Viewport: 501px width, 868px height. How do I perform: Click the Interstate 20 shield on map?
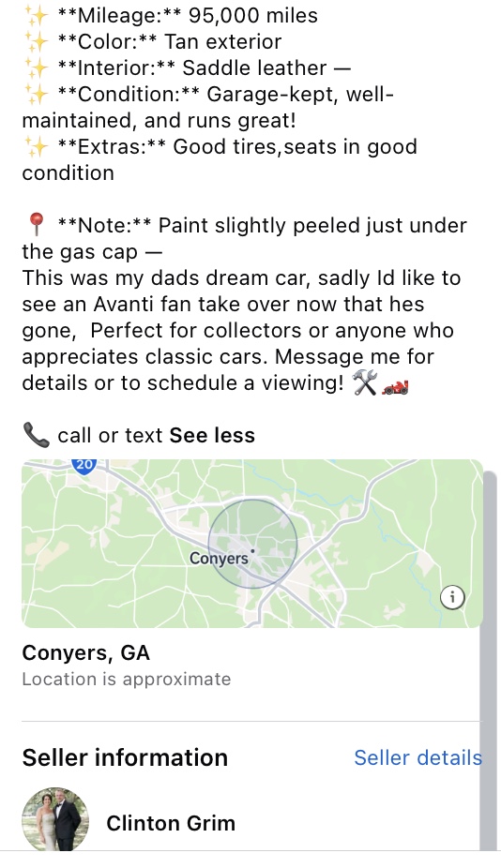[84, 465]
